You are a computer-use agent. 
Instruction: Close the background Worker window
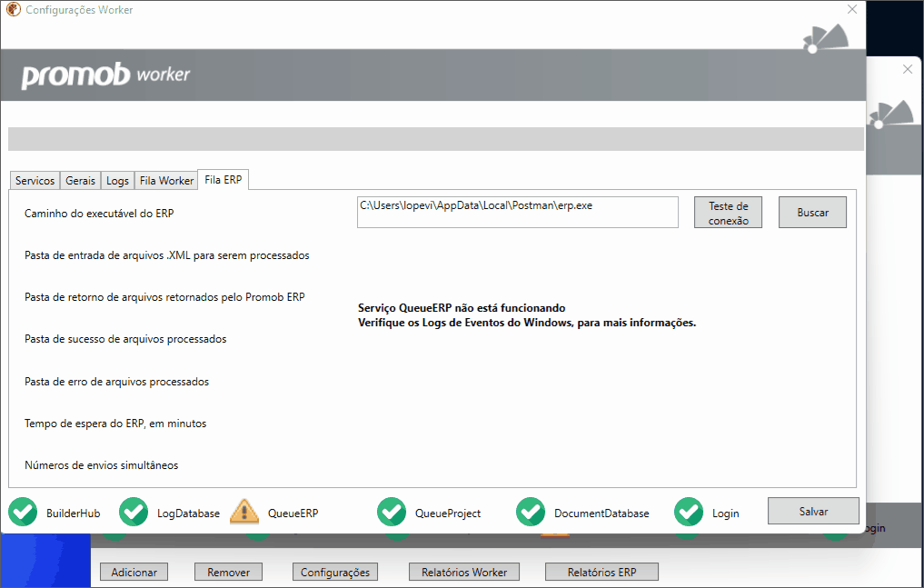(908, 69)
